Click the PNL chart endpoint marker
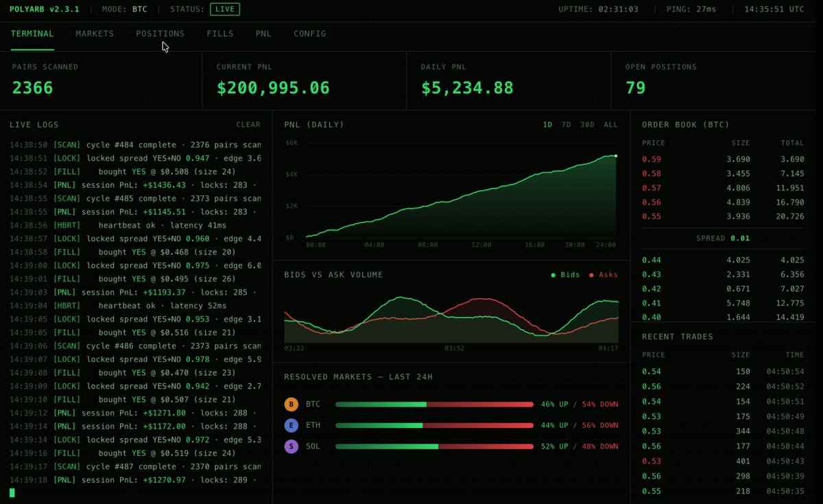Viewport: 823px width, 504px height. point(616,156)
